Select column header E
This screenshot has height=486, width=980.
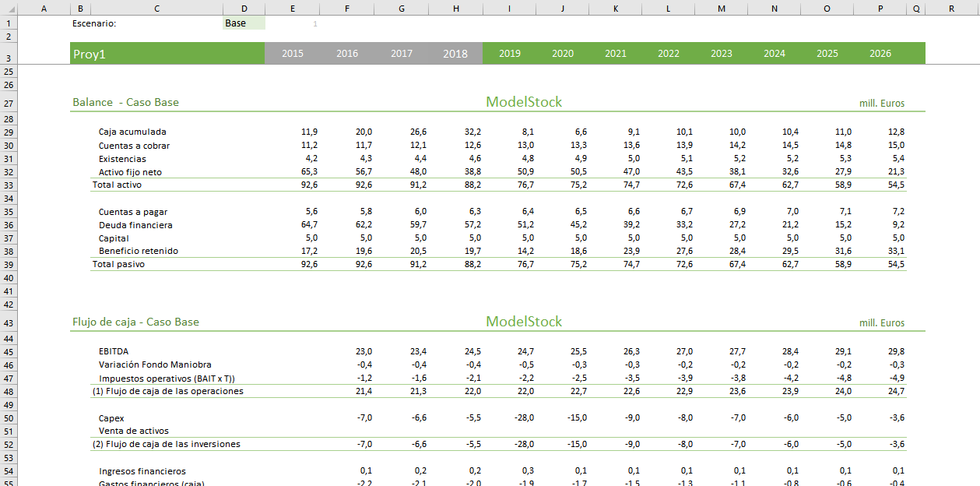292,9
